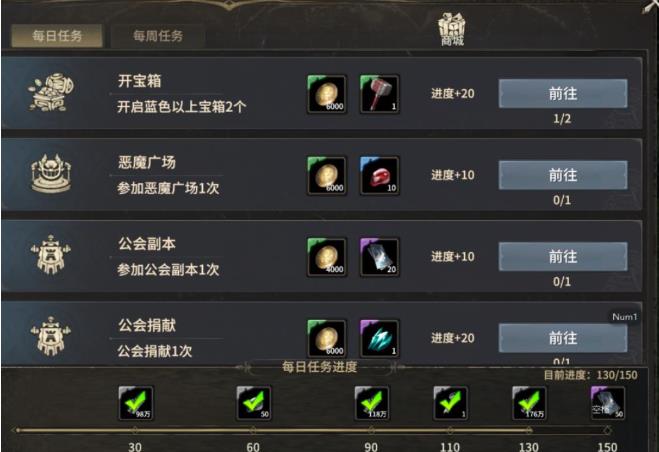Image resolution: width=659 pixels, height=452 pixels.
Task: Claim the 150 progress milestone reward
Action: [x=608, y=403]
